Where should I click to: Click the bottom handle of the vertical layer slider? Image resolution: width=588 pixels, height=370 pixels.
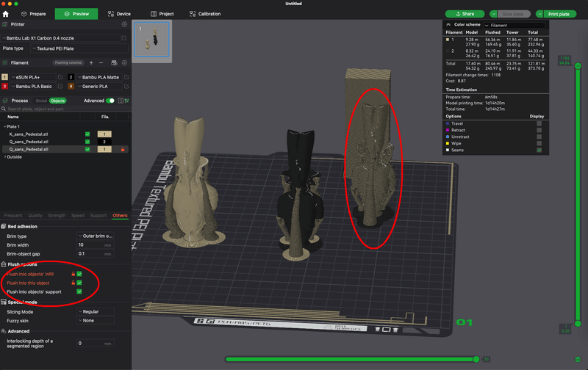578,323
